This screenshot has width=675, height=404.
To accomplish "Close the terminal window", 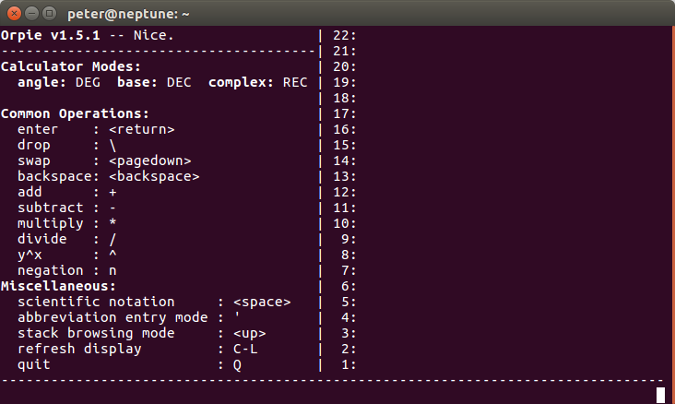I will click(13, 14).
